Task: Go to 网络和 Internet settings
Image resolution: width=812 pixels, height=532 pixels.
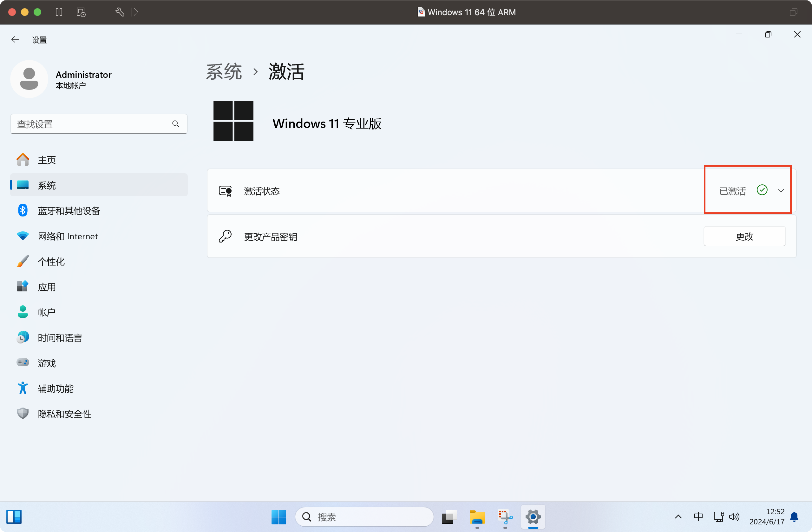Action: 99,236
